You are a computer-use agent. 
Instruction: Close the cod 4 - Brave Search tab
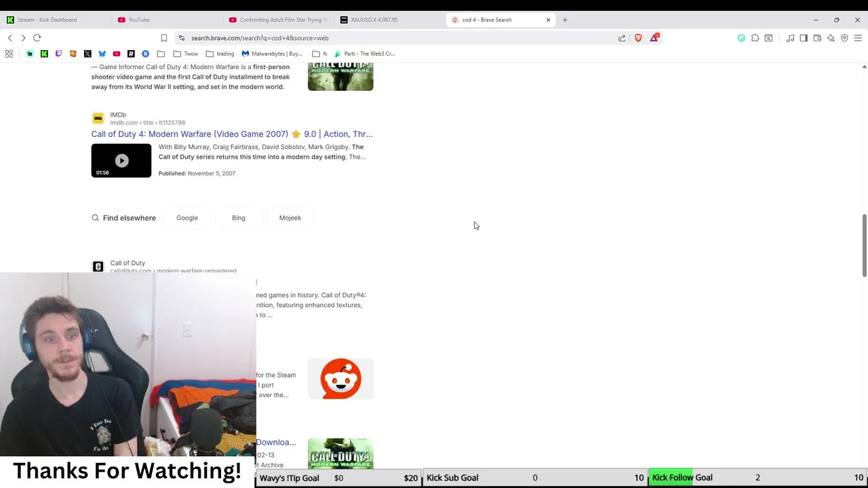[548, 20]
